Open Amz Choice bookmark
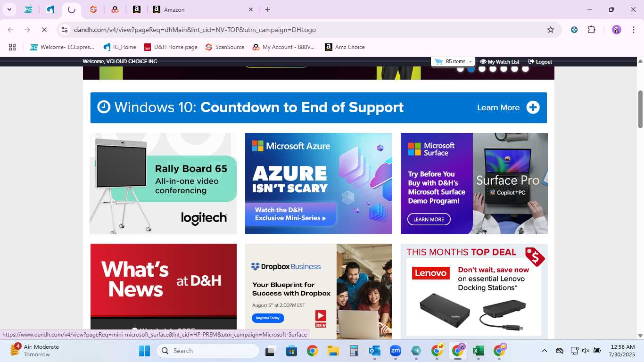This screenshot has width=644, height=362. point(345,47)
